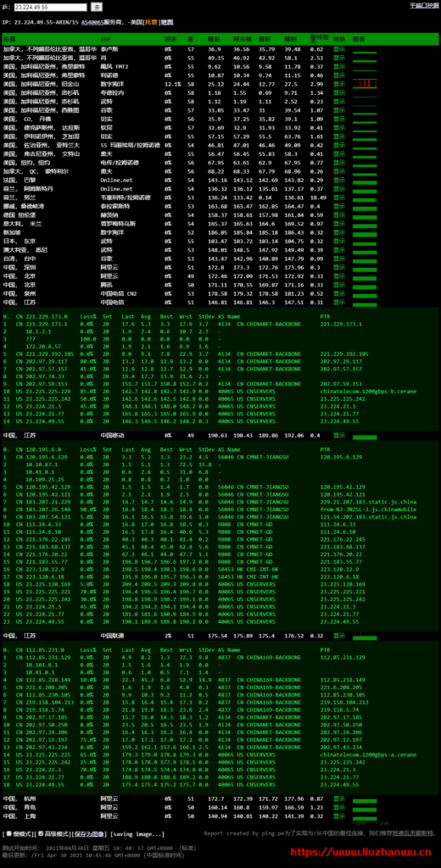441x868 pixels.
Task: Click the latency chart for 上海 阿里云
Action: pos(366,816)
